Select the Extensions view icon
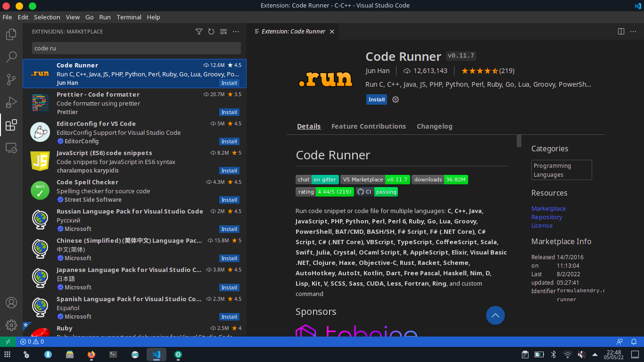The width and height of the screenshot is (644, 362). tap(11, 125)
